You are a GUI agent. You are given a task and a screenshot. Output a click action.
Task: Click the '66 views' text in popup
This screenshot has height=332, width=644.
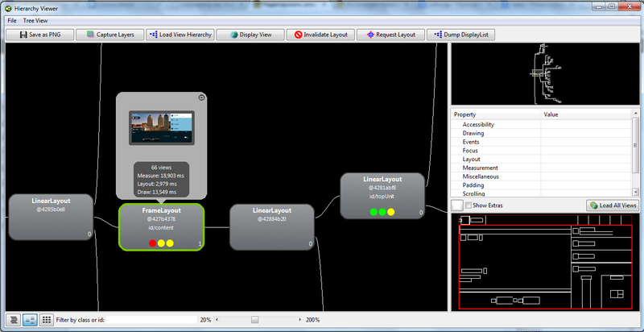click(x=162, y=168)
